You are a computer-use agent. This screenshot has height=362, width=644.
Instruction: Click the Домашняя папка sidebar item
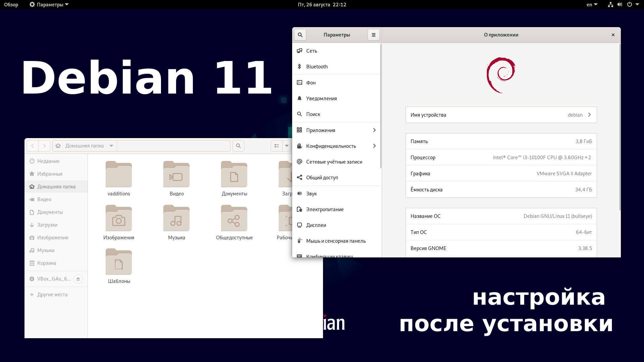point(56,186)
